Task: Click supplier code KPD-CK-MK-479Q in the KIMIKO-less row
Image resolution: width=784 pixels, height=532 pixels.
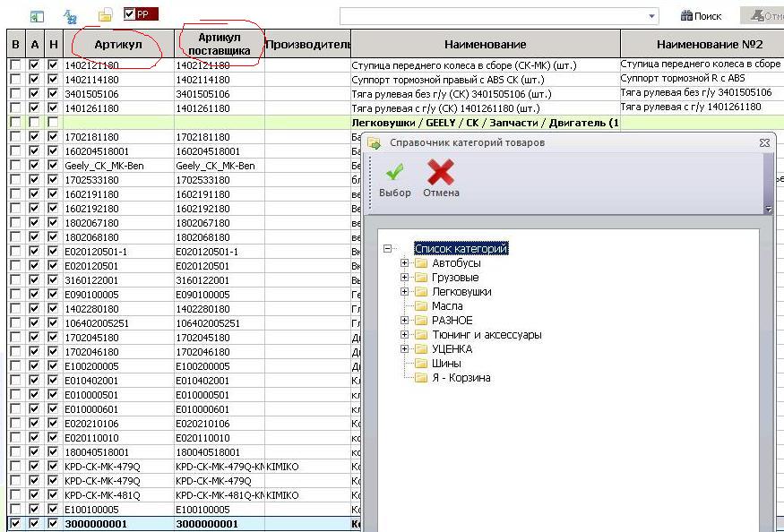Action: pyautogui.click(x=219, y=480)
